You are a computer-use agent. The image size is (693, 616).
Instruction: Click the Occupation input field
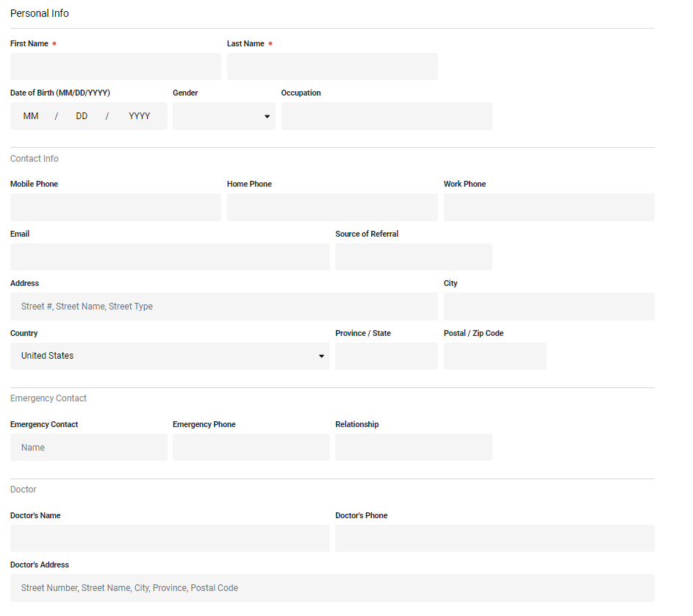pos(387,116)
